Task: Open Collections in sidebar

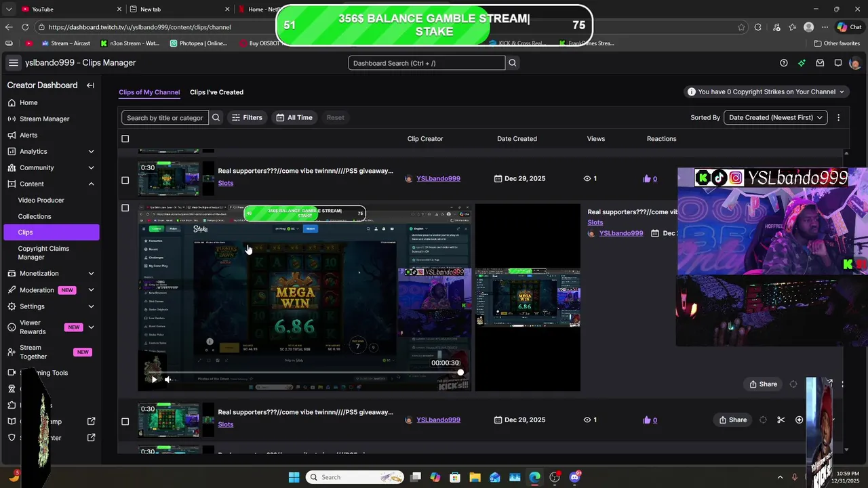Action: 35,216
